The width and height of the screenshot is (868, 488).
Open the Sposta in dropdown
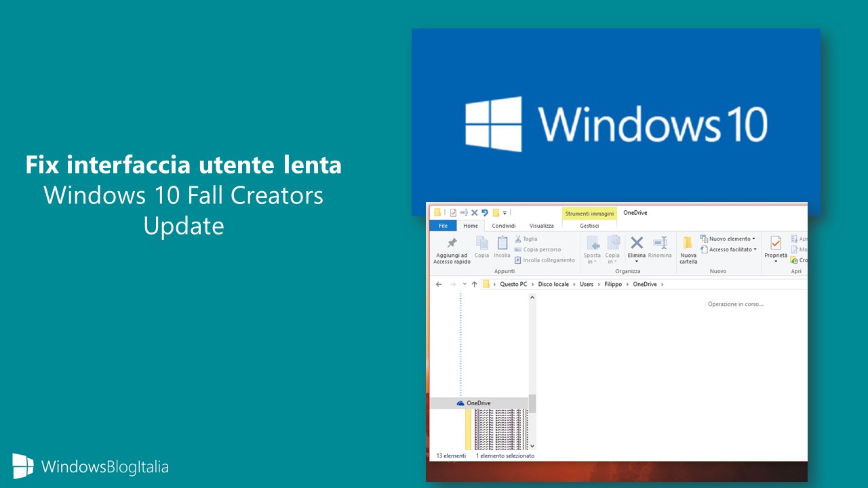click(x=593, y=250)
